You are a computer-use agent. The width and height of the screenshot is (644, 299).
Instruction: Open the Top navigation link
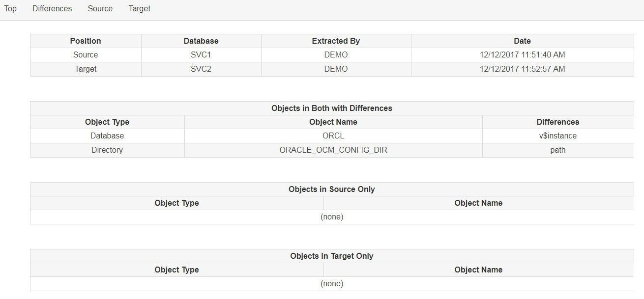(x=10, y=9)
